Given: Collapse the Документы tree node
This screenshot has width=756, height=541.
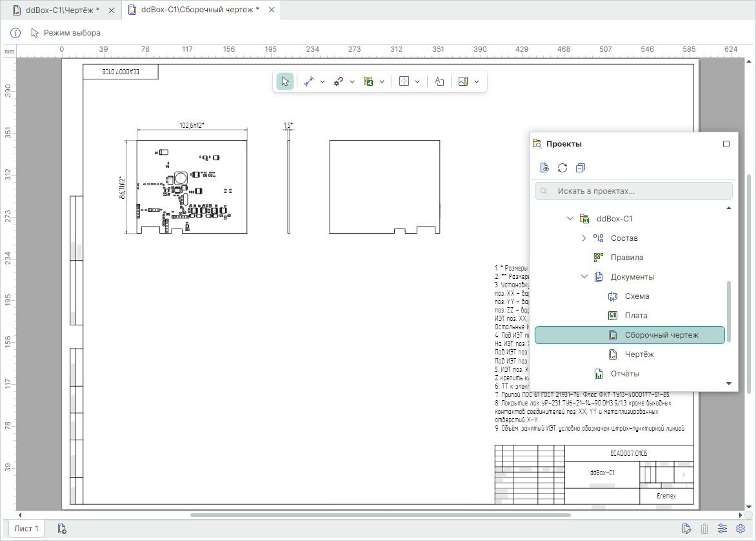Looking at the screenshot, I should click(x=584, y=277).
